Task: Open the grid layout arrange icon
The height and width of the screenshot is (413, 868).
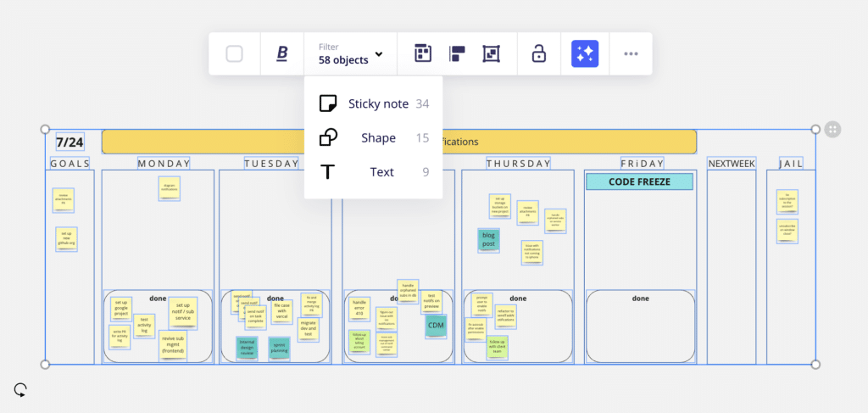Action: (423, 53)
